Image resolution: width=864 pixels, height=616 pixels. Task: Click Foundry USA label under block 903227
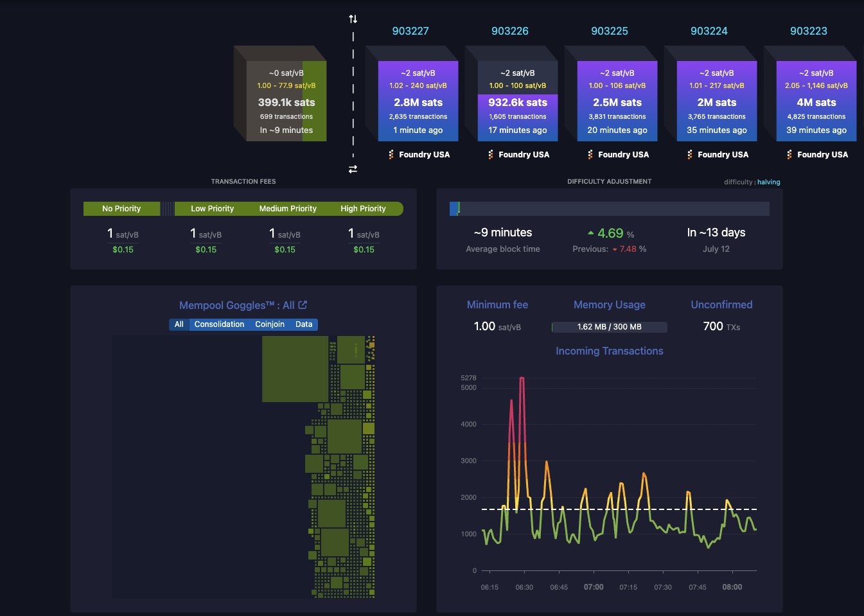424,154
